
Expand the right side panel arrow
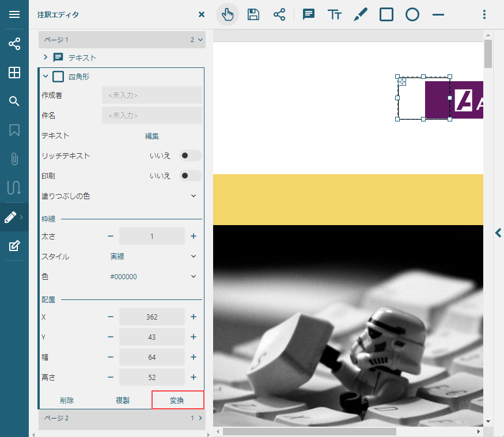coord(498,233)
